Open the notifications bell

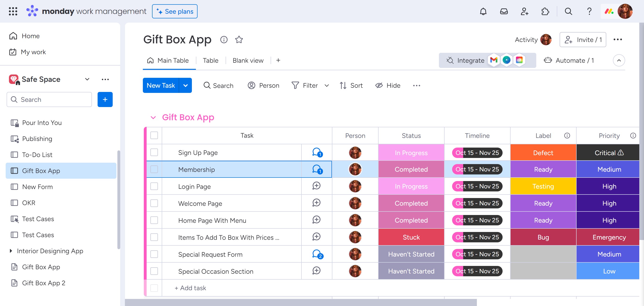pos(483,11)
